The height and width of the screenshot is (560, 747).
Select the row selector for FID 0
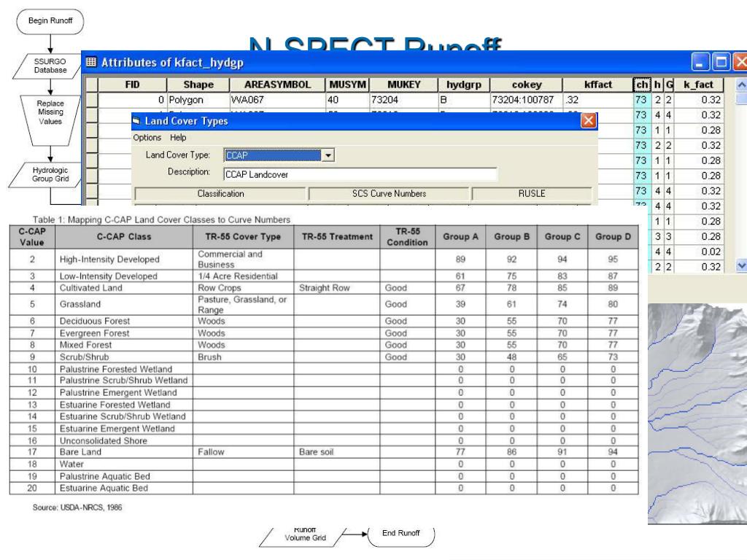point(92,100)
